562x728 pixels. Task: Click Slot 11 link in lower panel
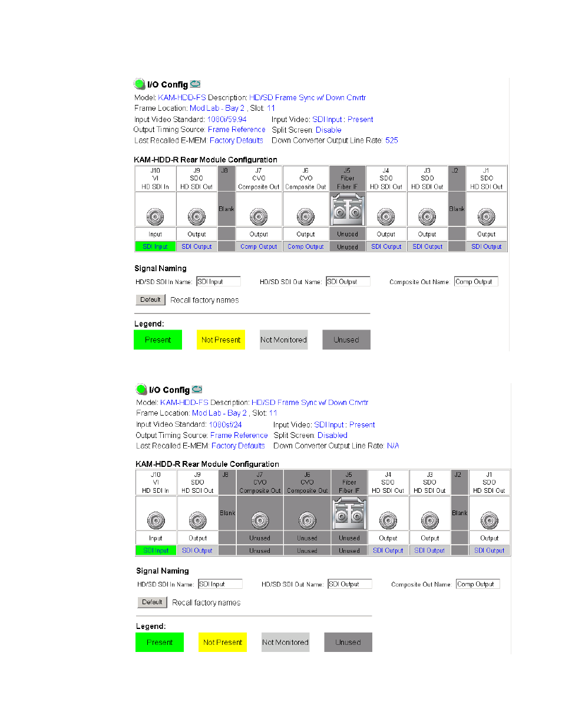tap(273, 413)
